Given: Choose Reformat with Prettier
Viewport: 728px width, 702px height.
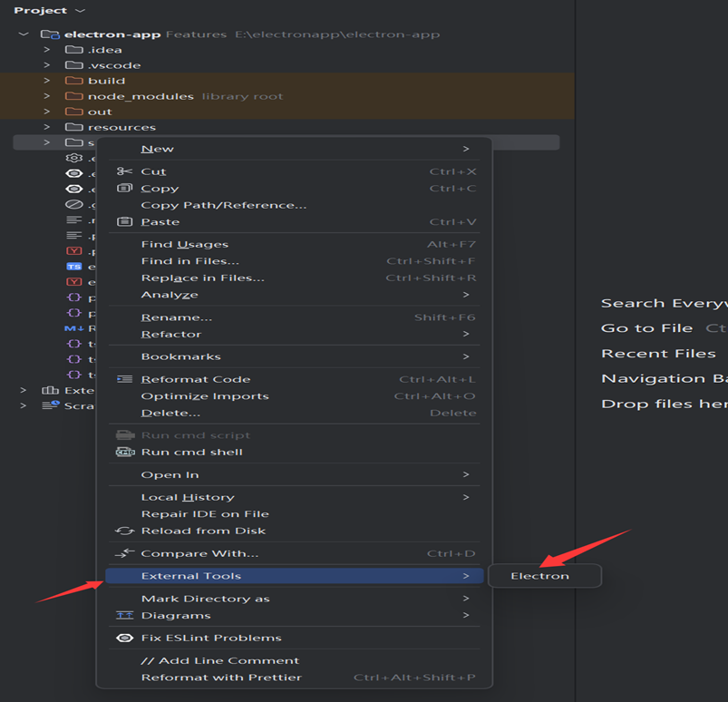Looking at the screenshot, I should pyautogui.click(x=221, y=678).
